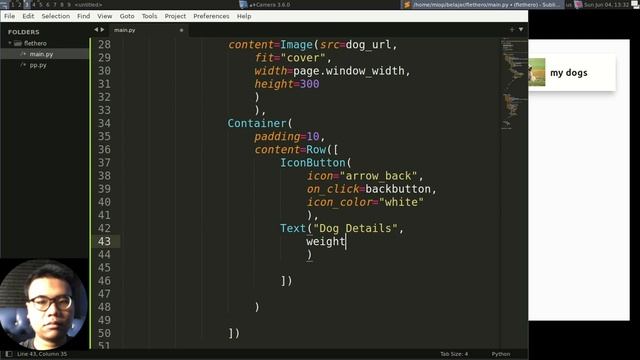Click the webcam overlay circle
Screen dimensions: 640x360
point(44,304)
